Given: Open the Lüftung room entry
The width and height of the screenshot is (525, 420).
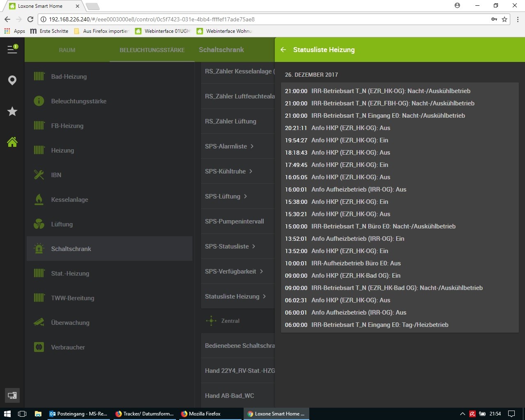Looking at the screenshot, I should [x=110, y=224].
